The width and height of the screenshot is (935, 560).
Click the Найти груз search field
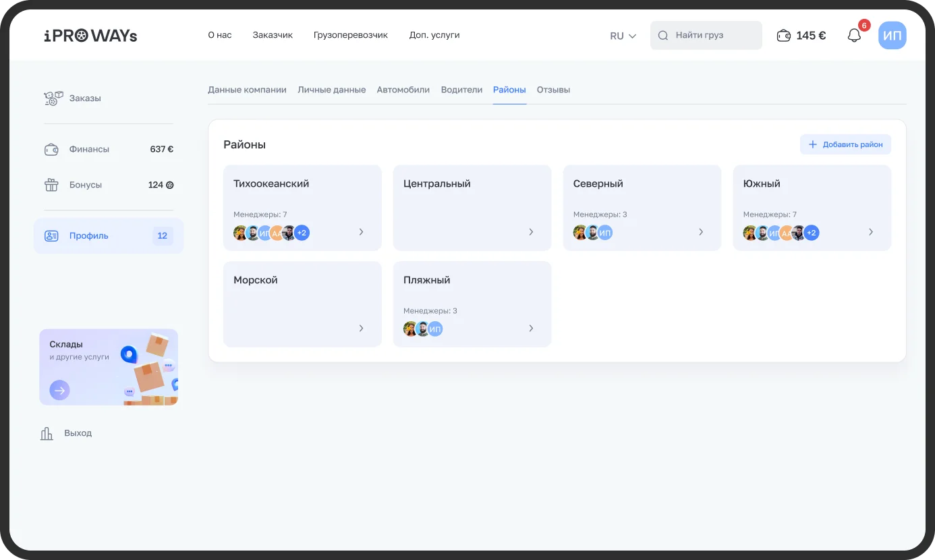point(706,36)
